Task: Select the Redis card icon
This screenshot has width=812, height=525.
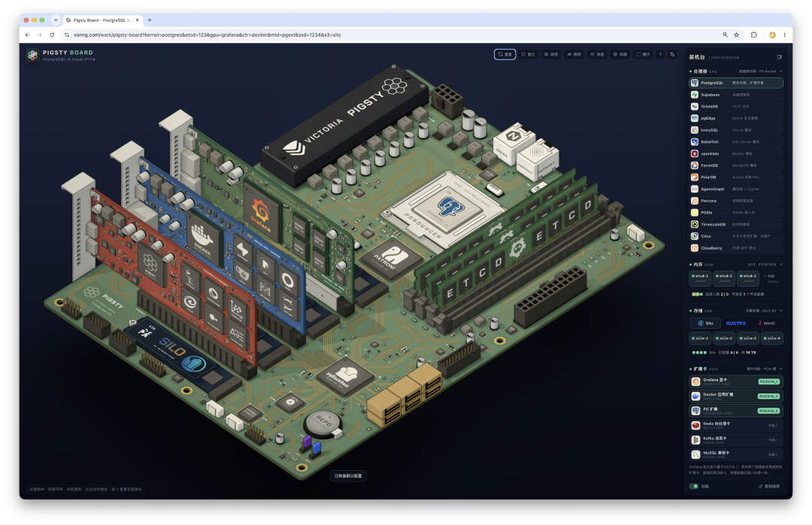Action: [x=695, y=426]
